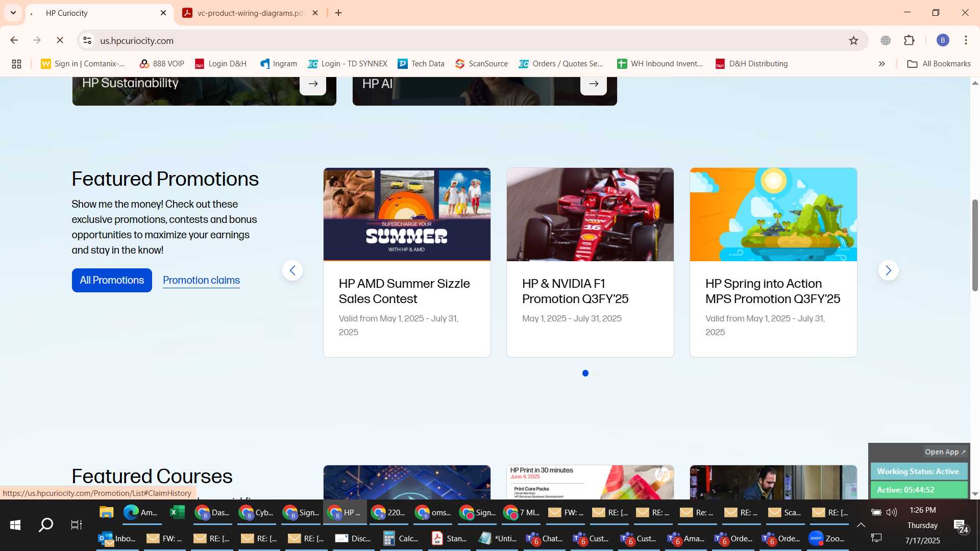Open the Sign in Comtanix bookmark
The height and width of the screenshot is (551, 980).
[83, 64]
